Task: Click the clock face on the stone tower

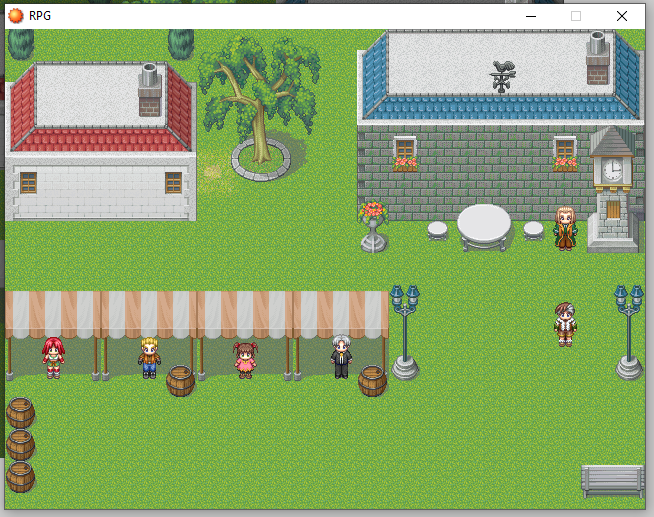Action: [611, 170]
